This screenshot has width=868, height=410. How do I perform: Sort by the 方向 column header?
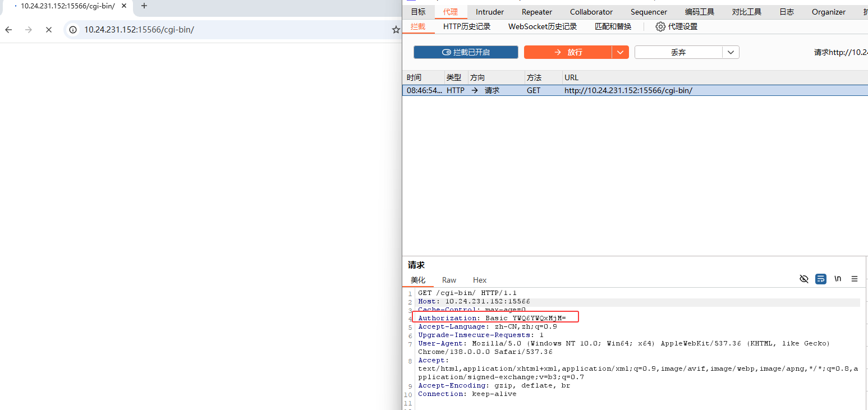coord(496,77)
